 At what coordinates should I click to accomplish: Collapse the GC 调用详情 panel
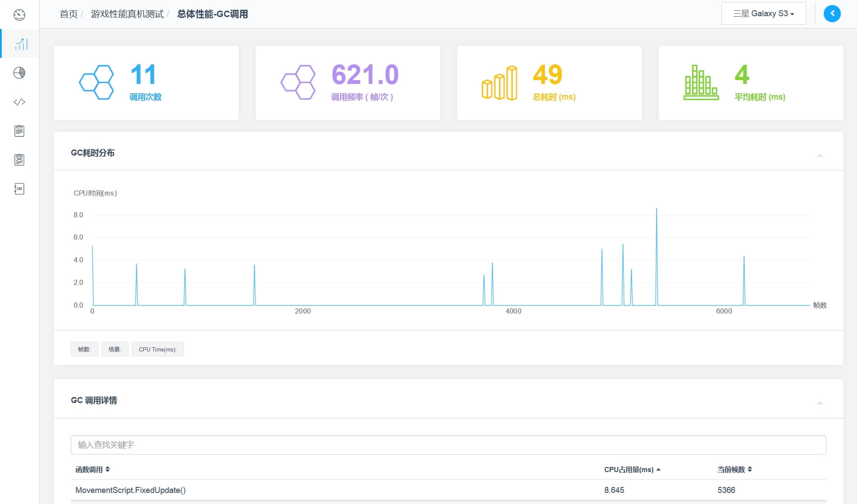pyautogui.click(x=820, y=403)
